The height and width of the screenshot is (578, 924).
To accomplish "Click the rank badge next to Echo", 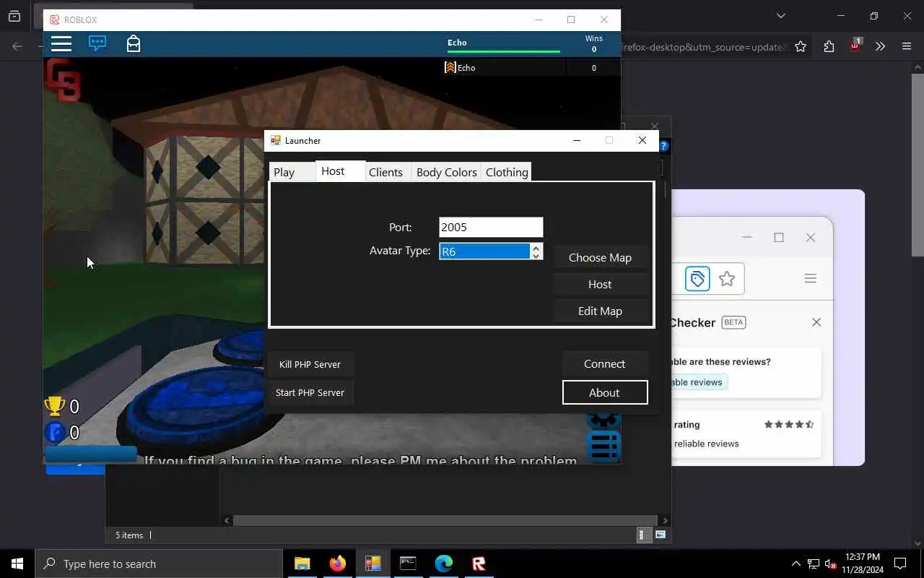I will pyautogui.click(x=450, y=67).
